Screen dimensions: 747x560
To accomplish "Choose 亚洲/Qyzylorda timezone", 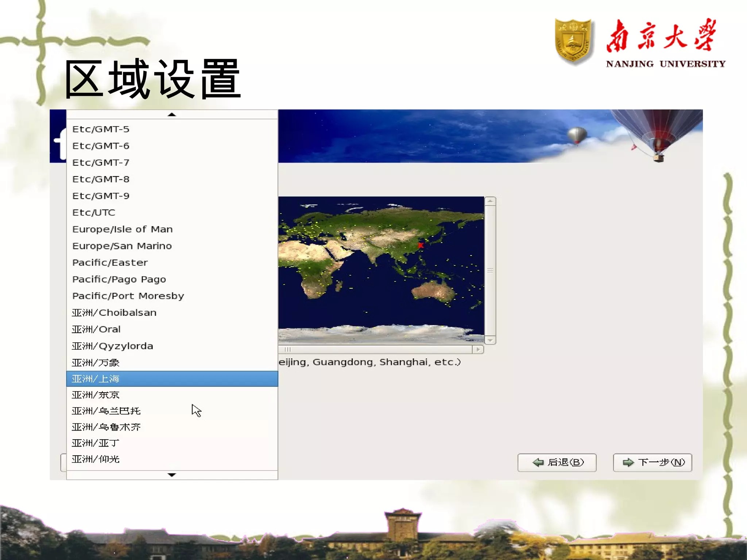I will (x=172, y=346).
